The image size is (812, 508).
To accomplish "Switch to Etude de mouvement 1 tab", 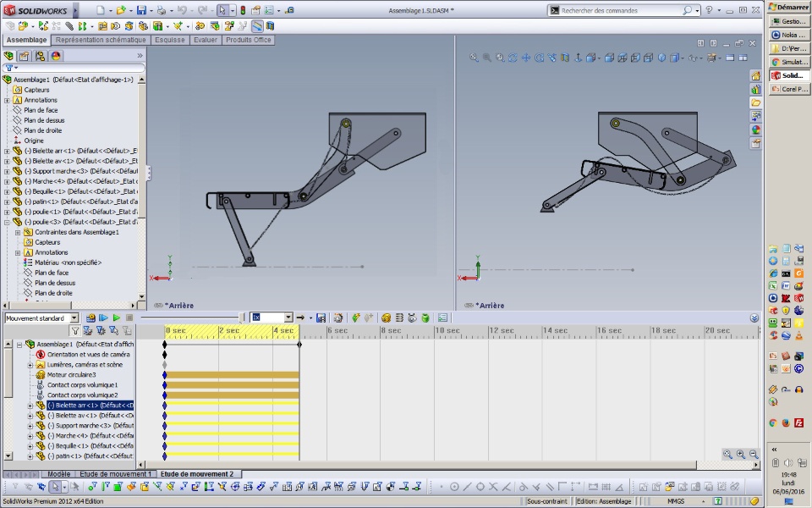I will coord(115,474).
